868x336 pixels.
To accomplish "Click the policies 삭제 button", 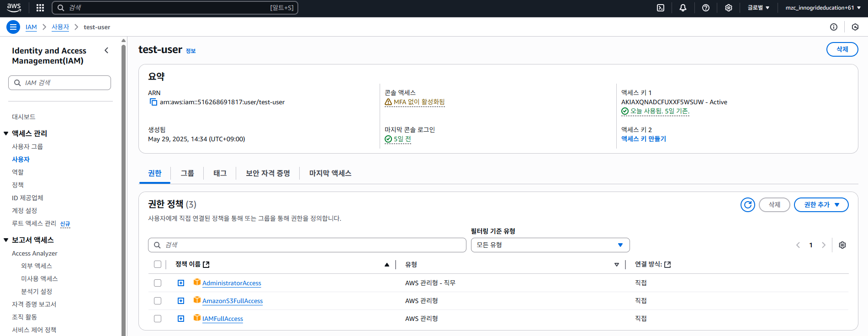I will tap(774, 205).
